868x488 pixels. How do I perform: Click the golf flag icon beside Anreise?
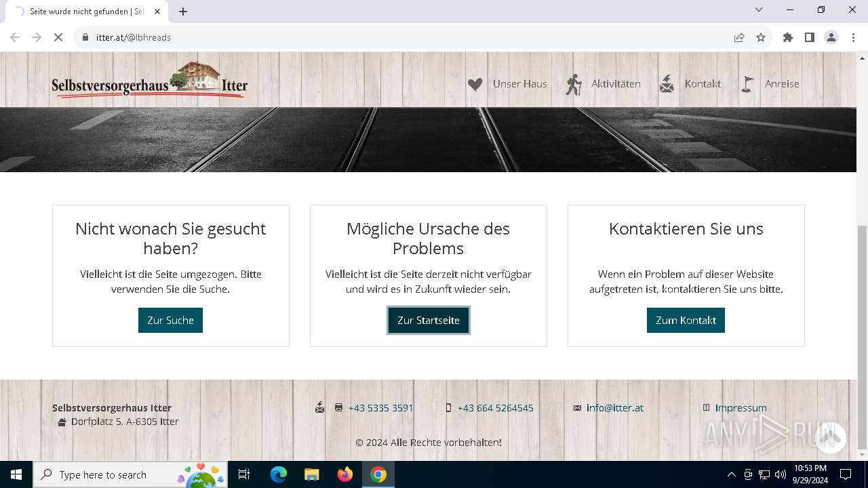[x=747, y=84]
